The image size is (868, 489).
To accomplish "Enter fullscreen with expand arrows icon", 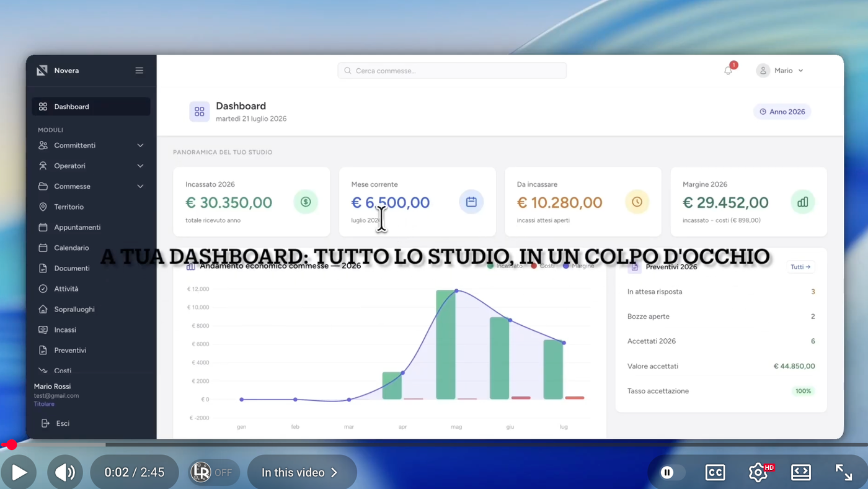I will pyautogui.click(x=844, y=472).
